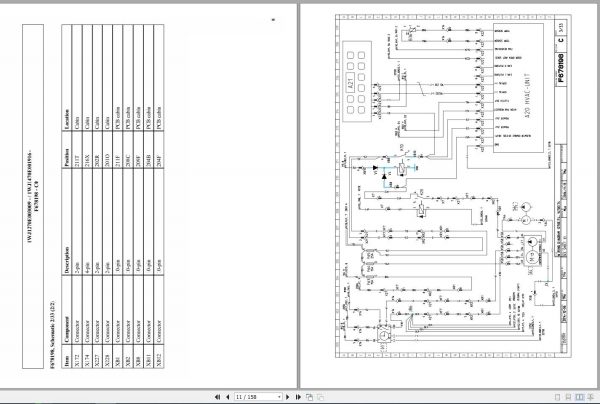This screenshot has width=600, height=404.
Task: Click the XB8 item cell
Action: pyautogui.click(x=139, y=357)
